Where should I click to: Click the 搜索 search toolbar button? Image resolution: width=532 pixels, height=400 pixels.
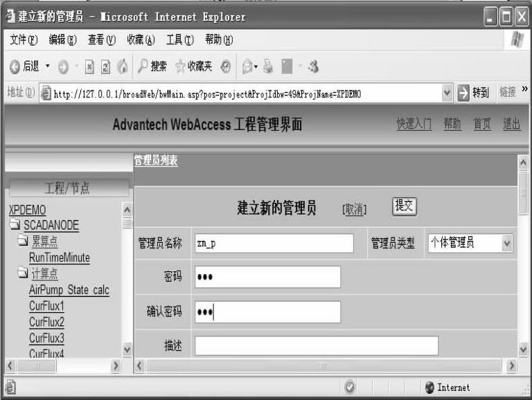tap(152, 66)
